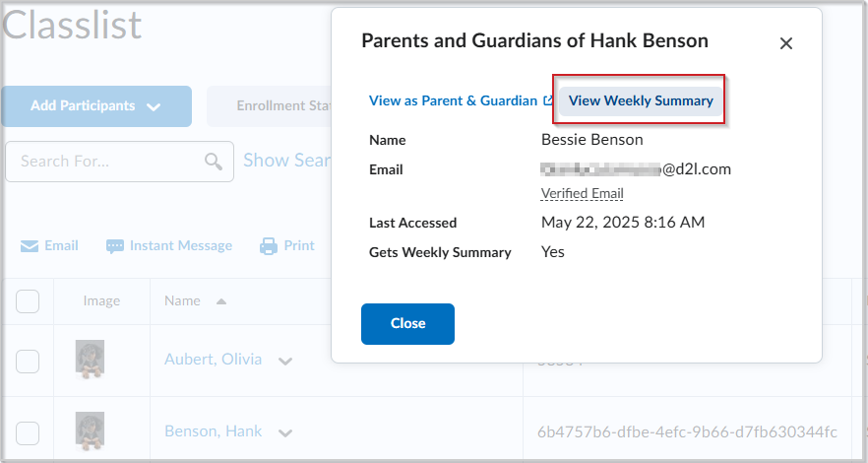Click the Name column sort arrow

click(220, 301)
